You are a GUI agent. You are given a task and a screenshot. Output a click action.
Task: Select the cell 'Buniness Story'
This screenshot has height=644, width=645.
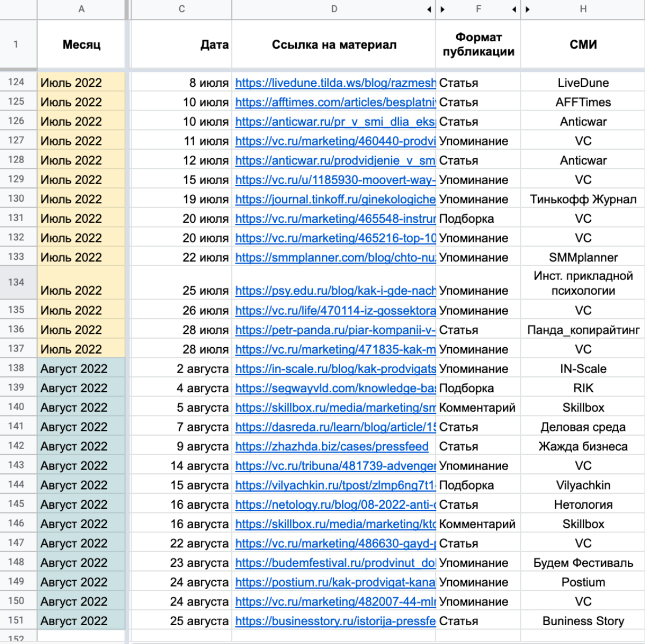(583, 621)
